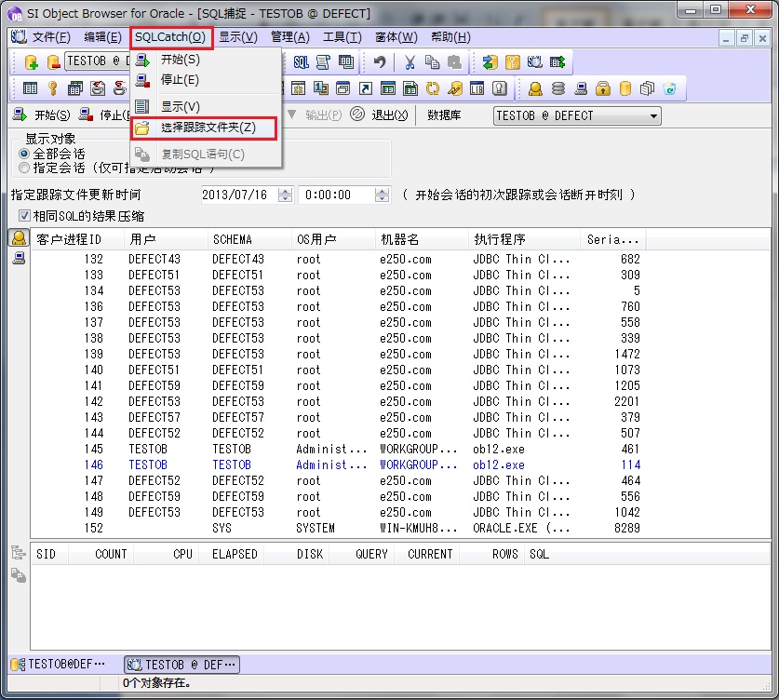779x700 pixels.
Task: Open the 工具(T) menu
Action: [342, 37]
